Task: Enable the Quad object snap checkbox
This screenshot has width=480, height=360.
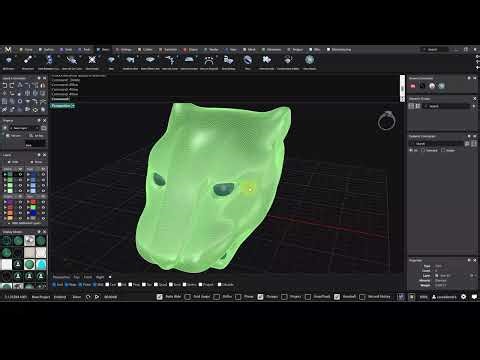Action: [x=156, y=284]
